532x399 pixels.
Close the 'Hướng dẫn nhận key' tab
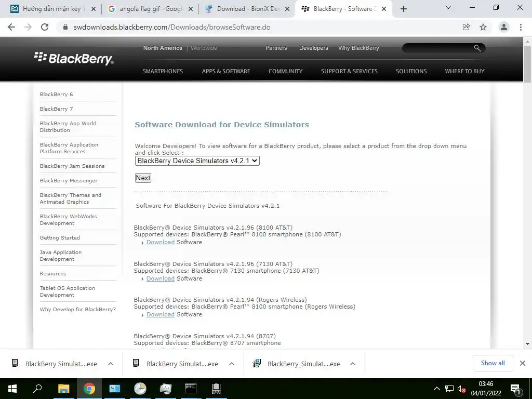coord(94,9)
